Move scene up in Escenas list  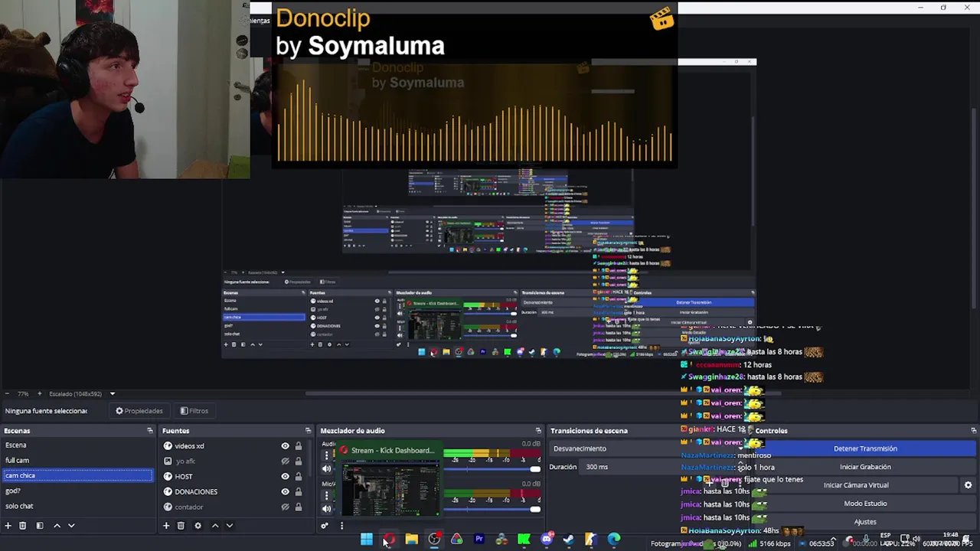pos(57,526)
